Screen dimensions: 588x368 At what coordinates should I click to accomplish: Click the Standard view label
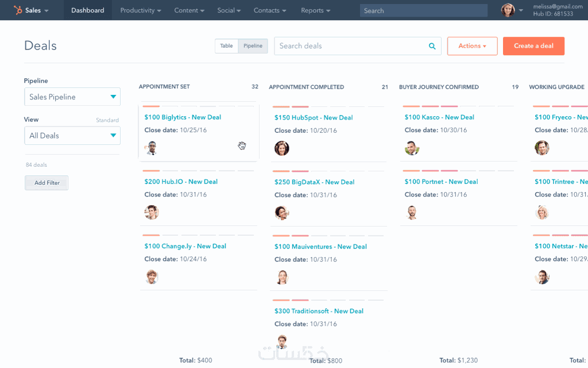point(107,120)
